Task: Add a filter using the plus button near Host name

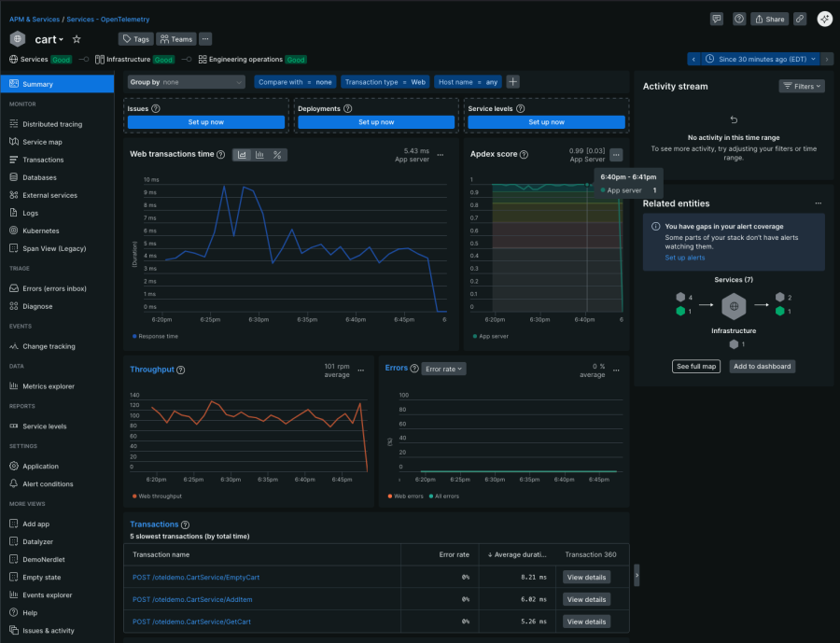Action: [512, 82]
